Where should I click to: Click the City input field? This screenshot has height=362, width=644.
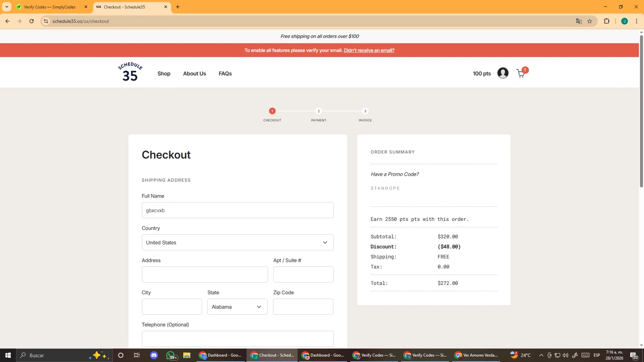coord(172,307)
